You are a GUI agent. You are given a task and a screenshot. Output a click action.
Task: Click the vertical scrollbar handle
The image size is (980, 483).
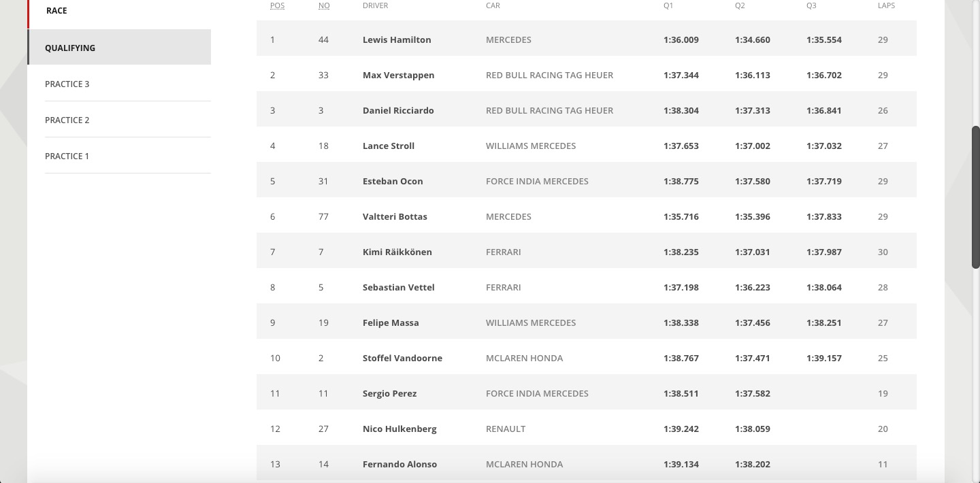[976, 194]
